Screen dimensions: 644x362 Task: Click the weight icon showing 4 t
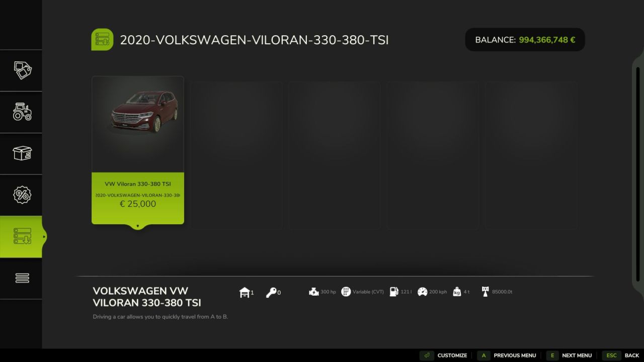click(x=457, y=292)
